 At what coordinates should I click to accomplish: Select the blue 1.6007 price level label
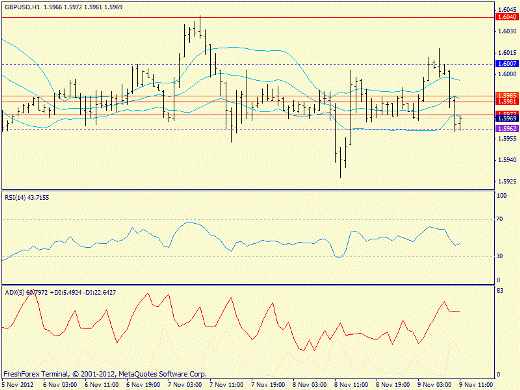507,64
